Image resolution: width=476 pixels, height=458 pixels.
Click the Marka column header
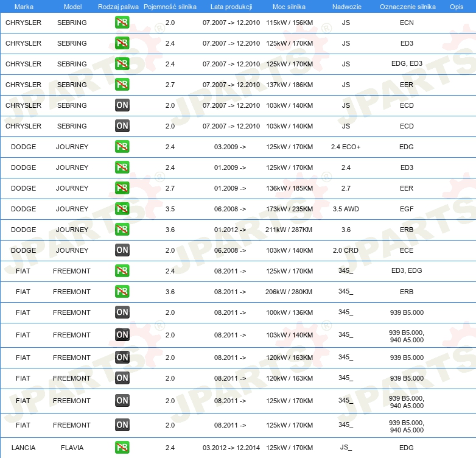(x=24, y=7)
